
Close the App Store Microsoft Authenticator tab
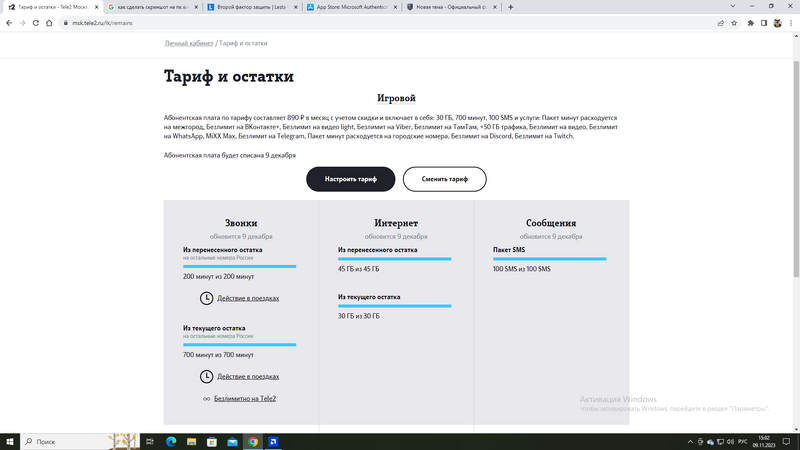395,7
